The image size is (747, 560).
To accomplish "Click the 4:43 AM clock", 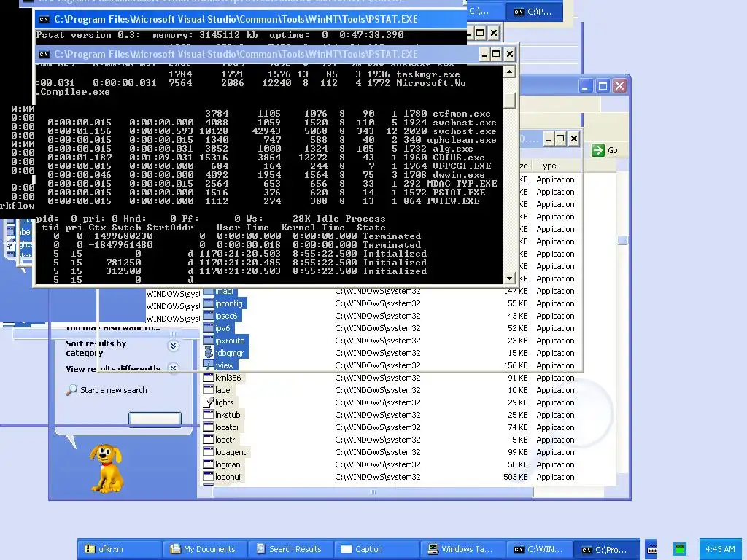I will [720, 549].
